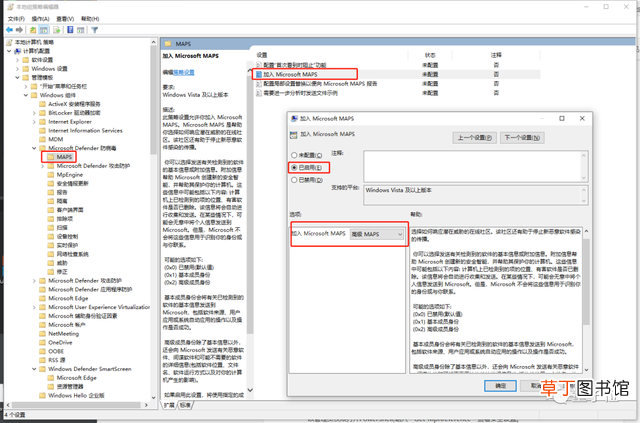Click the Export list toolbar icon

57,30
